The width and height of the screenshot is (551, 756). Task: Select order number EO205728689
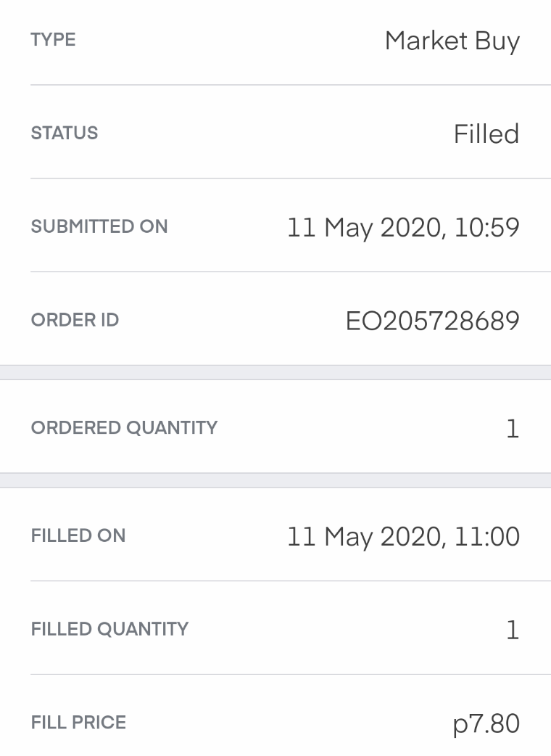[432, 321]
